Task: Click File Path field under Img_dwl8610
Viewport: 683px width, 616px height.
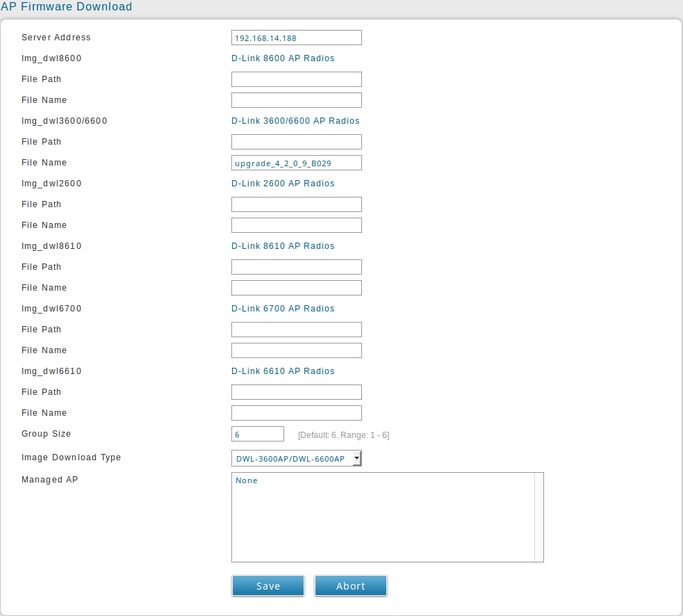Action: [x=296, y=267]
